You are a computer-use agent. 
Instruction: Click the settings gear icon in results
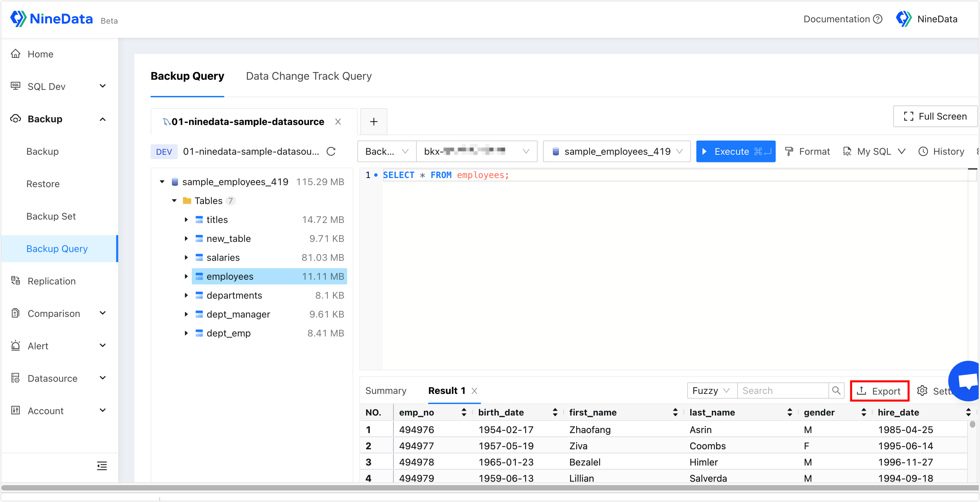click(x=922, y=391)
